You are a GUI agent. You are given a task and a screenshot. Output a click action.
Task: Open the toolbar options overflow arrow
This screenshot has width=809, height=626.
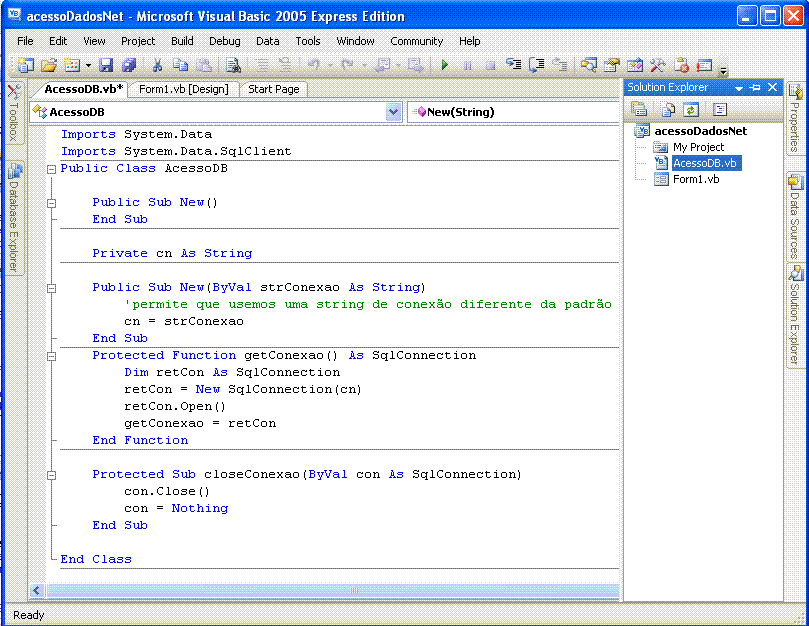(723, 71)
